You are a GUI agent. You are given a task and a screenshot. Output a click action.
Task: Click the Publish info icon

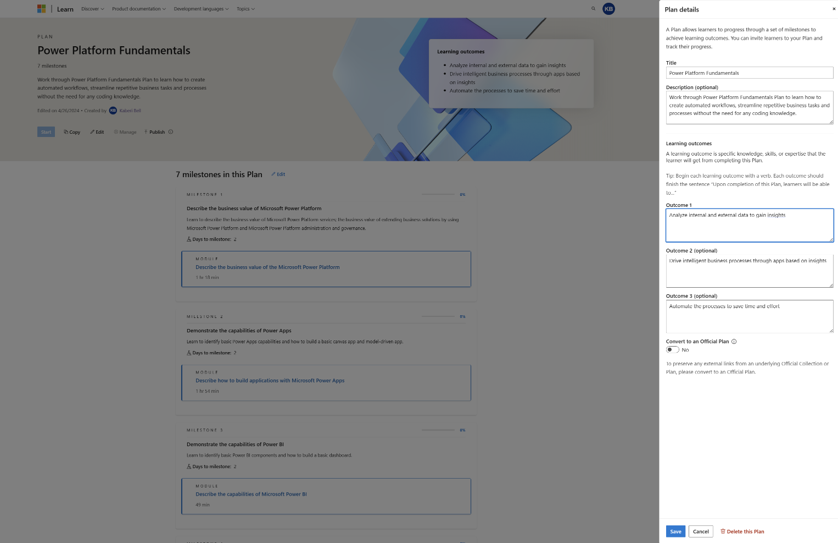click(170, 132)
